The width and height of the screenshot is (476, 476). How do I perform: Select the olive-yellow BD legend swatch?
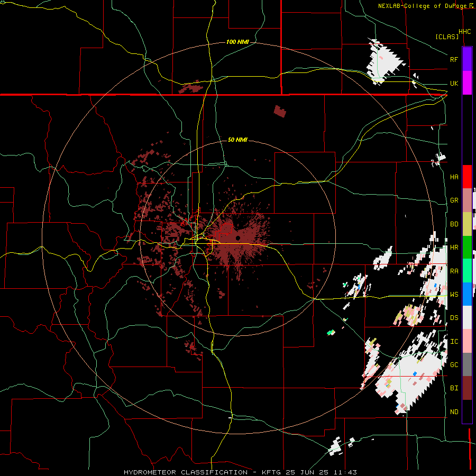(467, 224)
